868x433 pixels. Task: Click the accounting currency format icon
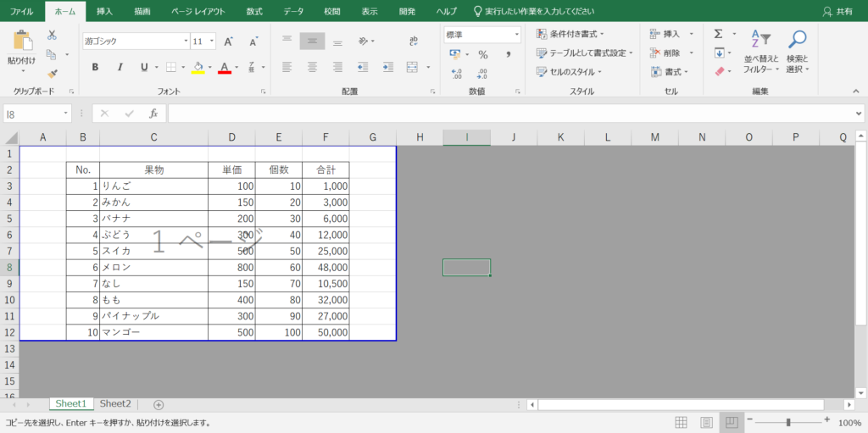coord(455,54)
